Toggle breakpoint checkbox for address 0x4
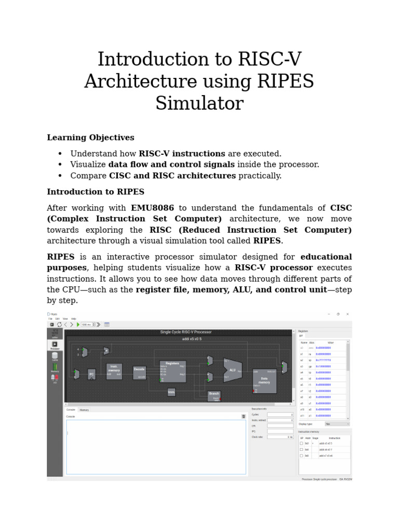 click(301, 449)
